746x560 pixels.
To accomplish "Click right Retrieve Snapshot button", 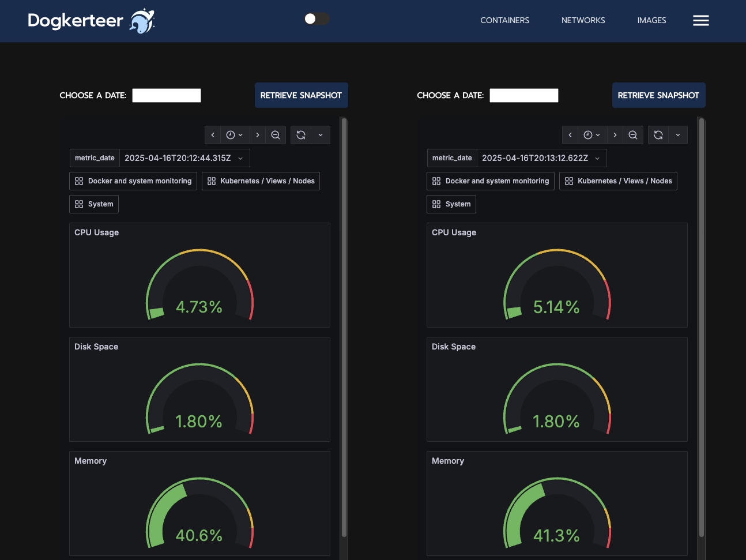I will (x=658, y=95).
